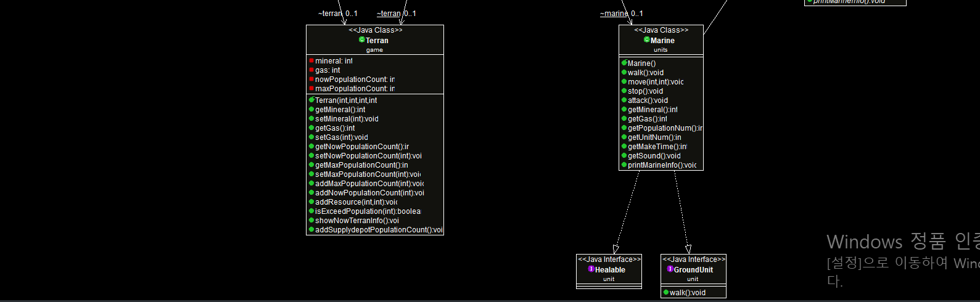The image size is (980, 302).
Task: Select the getMineral():int method in Terran
Action: point(340,110)
